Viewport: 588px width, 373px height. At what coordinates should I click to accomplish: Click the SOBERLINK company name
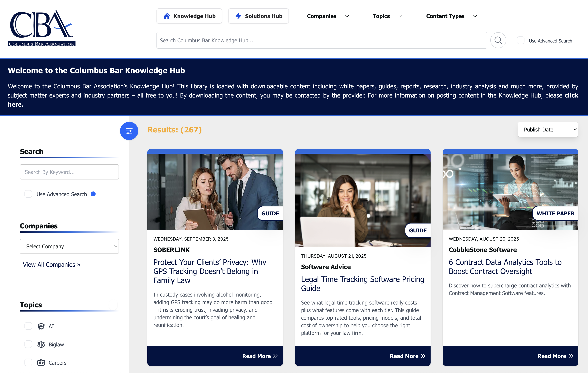(171, 250)
